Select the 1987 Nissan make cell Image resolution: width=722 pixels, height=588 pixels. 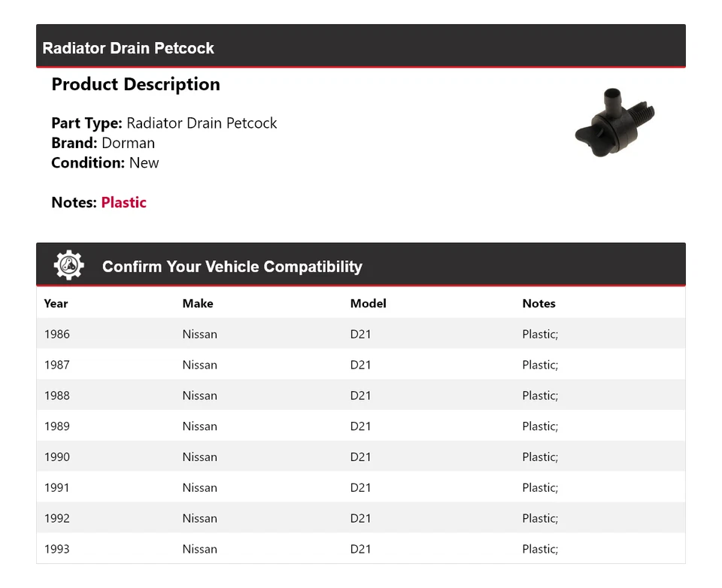point(199,365)
